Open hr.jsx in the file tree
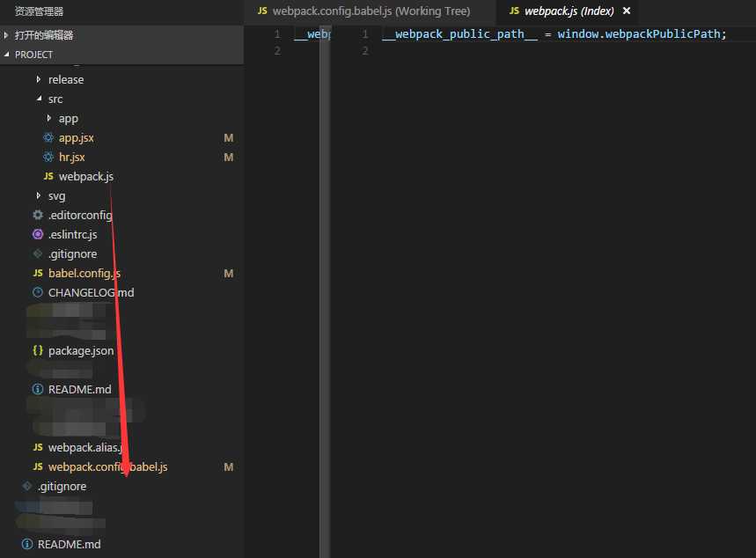This screenshot has width=756, height=558. pos(72,158)
